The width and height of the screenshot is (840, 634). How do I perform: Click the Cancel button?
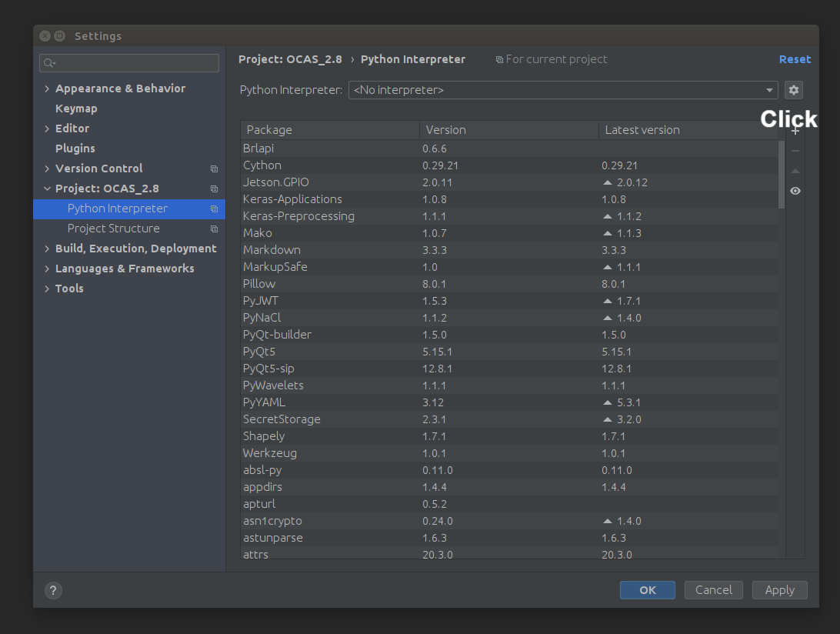click(714, 590)
